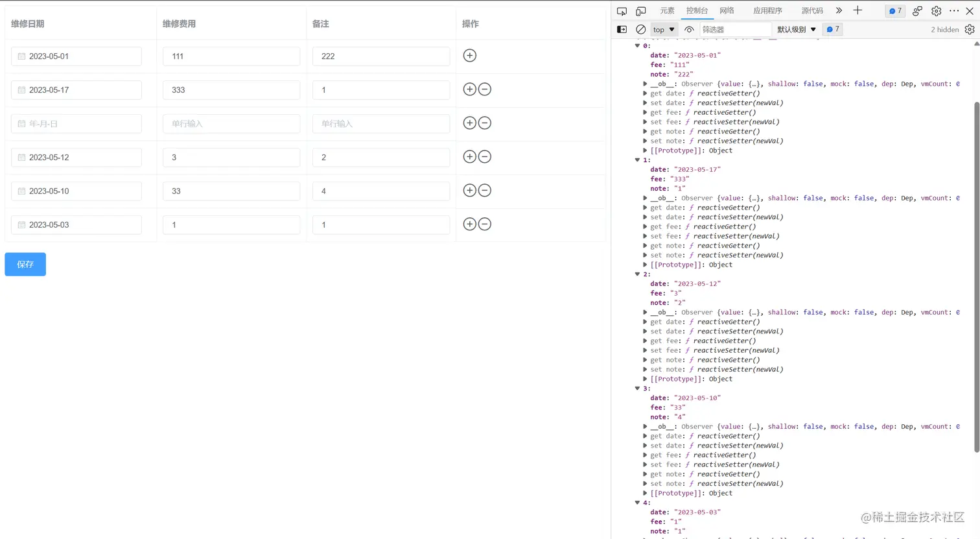Image resolution: width=980 pixels, height=539 pixels.
Task: Expand set note reactiveSetter under entry 3
Action: 646,483
